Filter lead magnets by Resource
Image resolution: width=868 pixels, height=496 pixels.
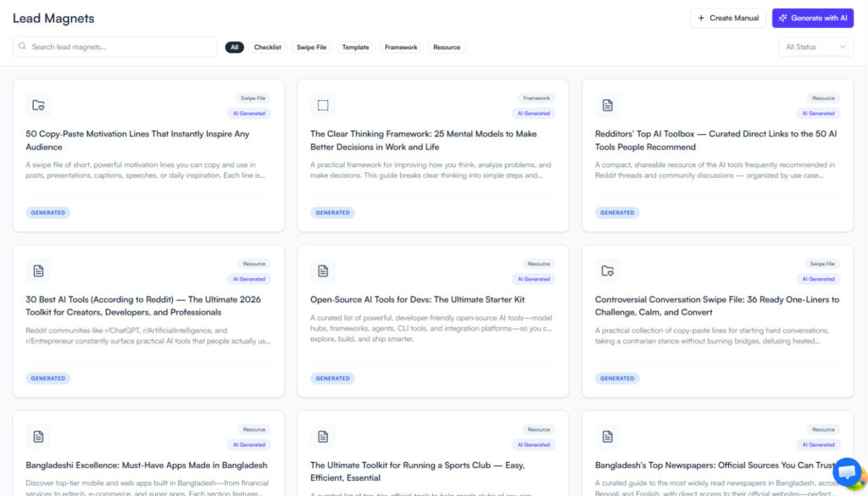click(x=447, y=47)
